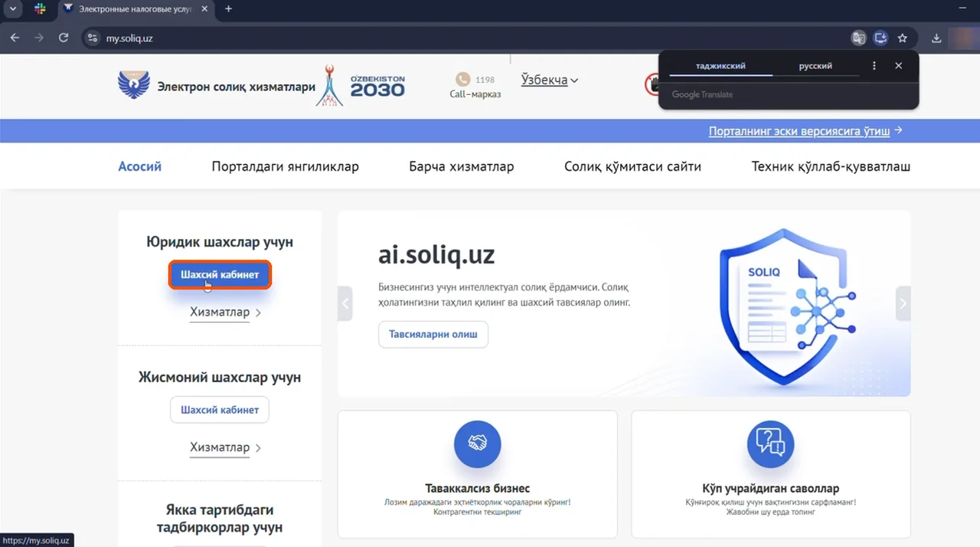Reload the my.soliq.uz page

pos(64,38)
